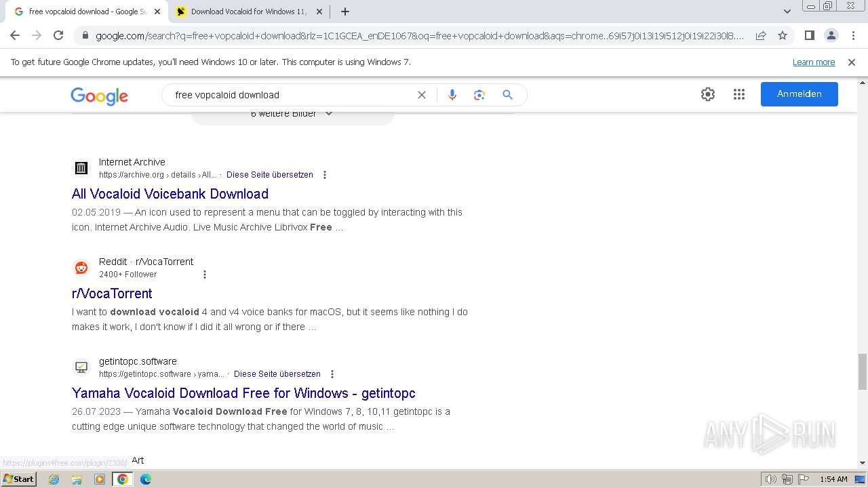The width and height of the screenshot is (868, 488).
Task: Open Windows Explorer folder in taskbar
Action: 77,479
